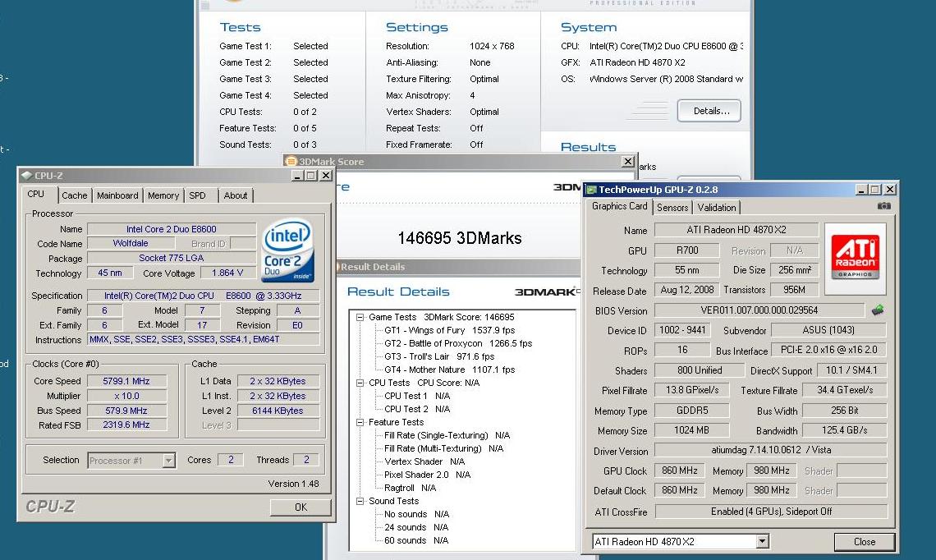The height and width of the screenshot is (560, 936).
Task: Open the Processor #1 selection dropdown in CPU-Z
Action: pos(169,461)
